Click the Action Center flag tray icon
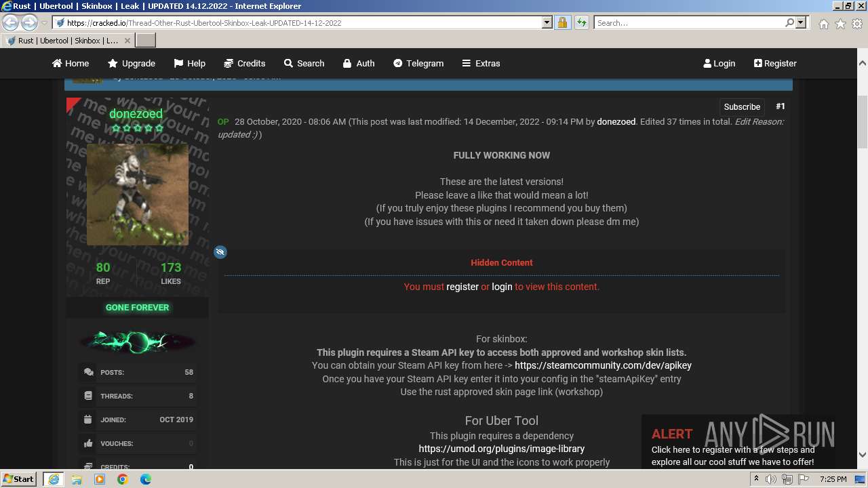The width and height of the screenshot is (868, 488). (x=803, y=479)
